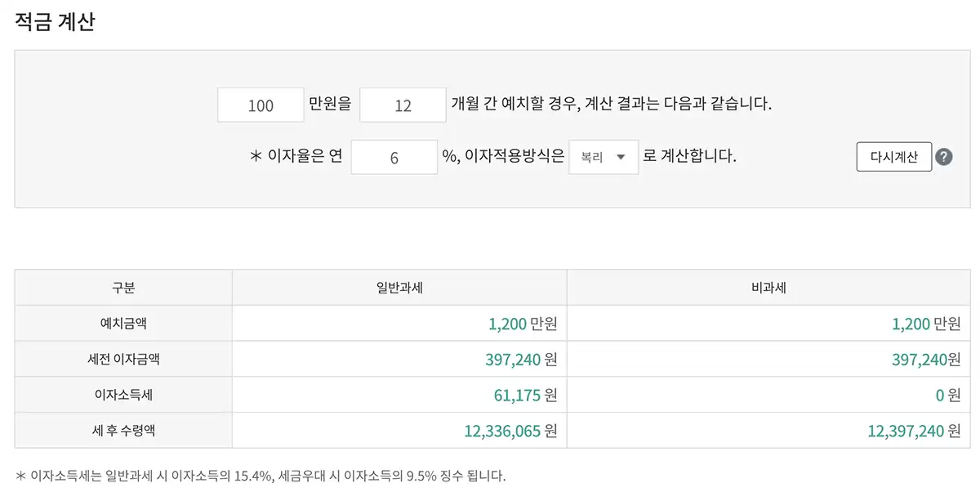This screenshot has height=492, width=980.
Task: Click the interest rate field showing 6
Action: point(394,157)
